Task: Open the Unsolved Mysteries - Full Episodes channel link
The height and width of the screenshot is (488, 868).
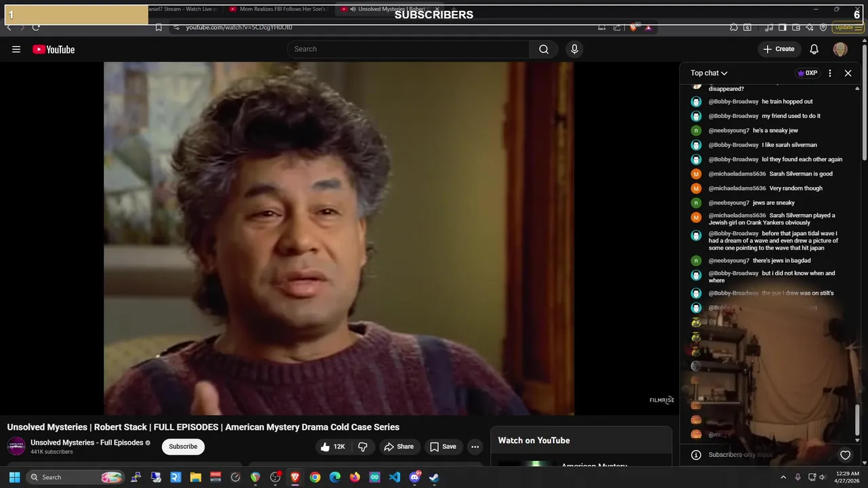Action: (x=87, y=443)
